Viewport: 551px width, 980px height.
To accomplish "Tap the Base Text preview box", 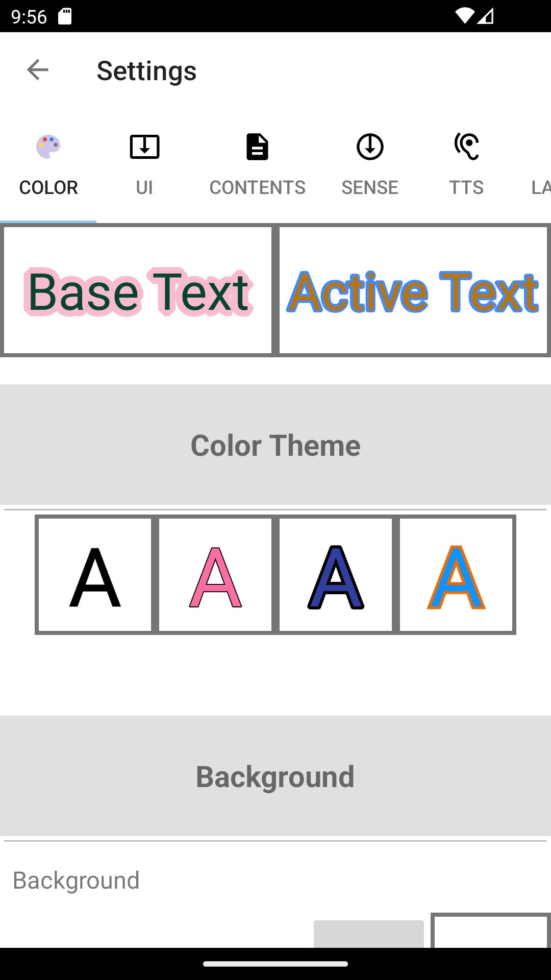I will coord(138,290).
